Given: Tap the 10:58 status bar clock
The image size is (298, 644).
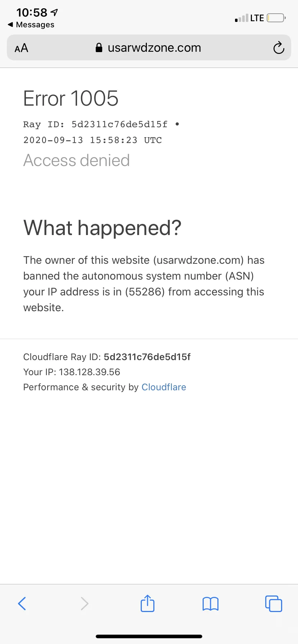Looking at the screenshot, I should [x=32, y=13].
